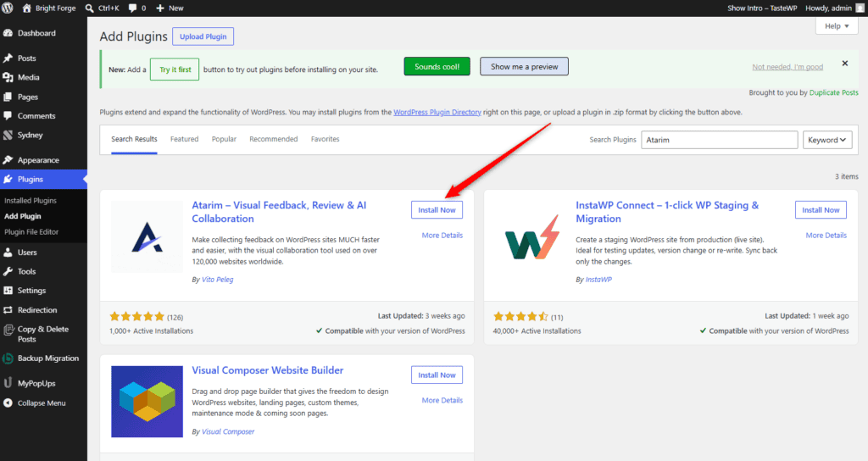Click Howdy, admin account menu
This screenshot has width=868, height=461.
point(835,8)
